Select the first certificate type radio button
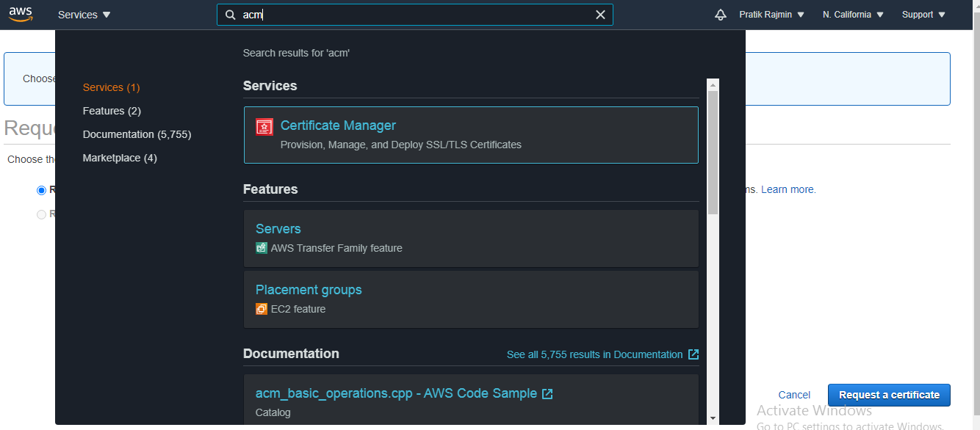 point(41,190)
